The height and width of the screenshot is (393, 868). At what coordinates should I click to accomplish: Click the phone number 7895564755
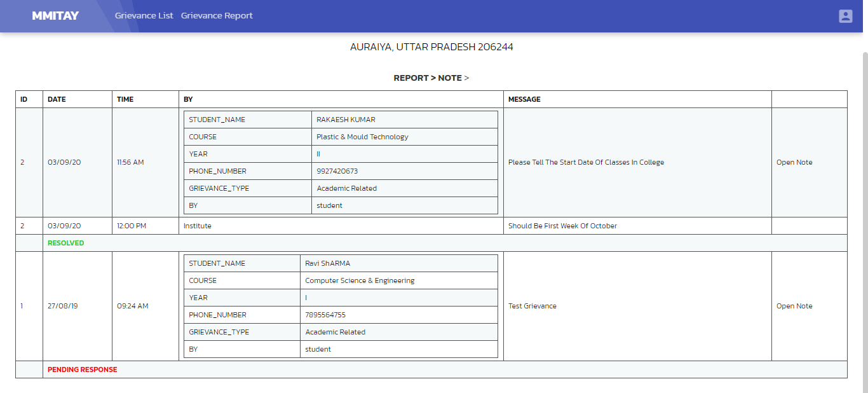coord(325,315)
